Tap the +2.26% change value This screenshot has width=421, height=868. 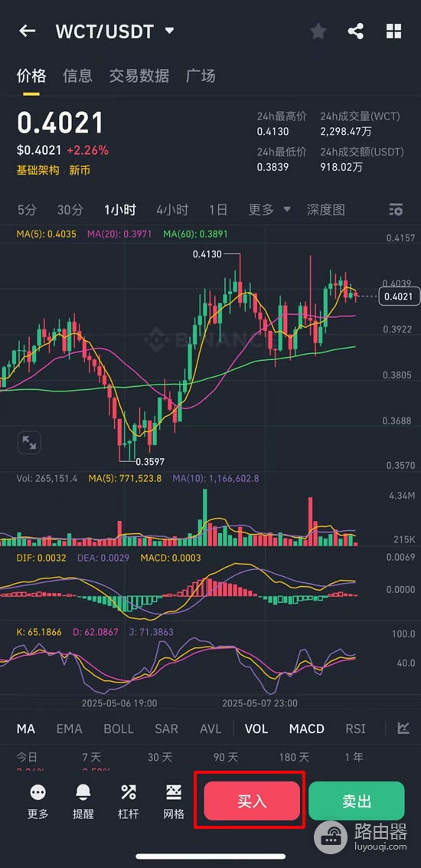(x=87, y=151)
